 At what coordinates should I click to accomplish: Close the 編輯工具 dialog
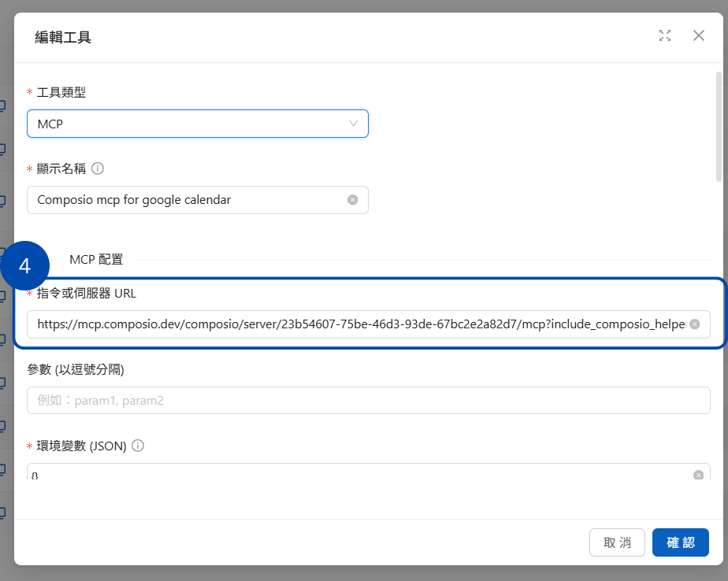point(698,35)
